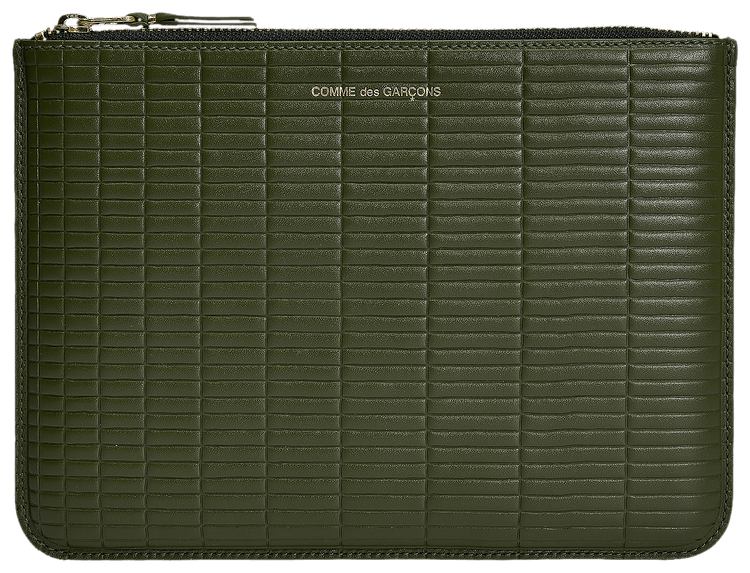Click the letter C starting the logo

click(x=315, y=92)
